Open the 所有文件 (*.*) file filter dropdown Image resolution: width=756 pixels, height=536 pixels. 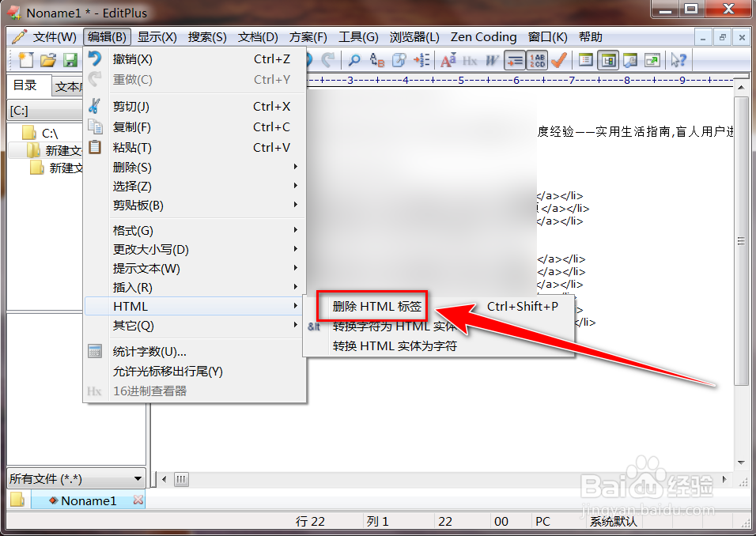(x=75, y=478)
